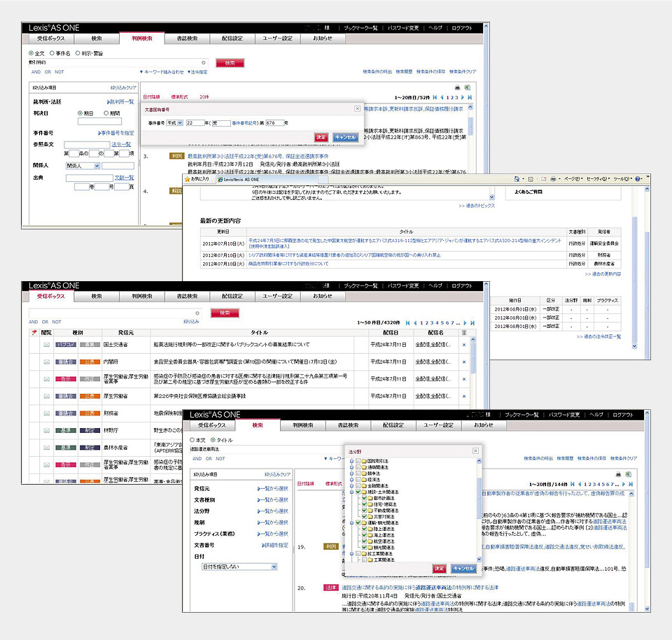Select the 本文 radio in 検索 window
672x640 pixels.
pos(192,440)
